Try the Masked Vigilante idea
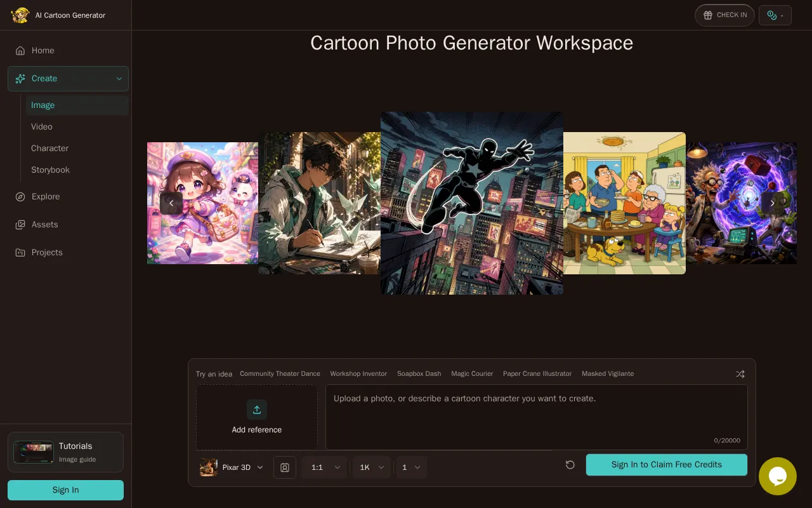This screenshot has height=508, width=812. 608,374
